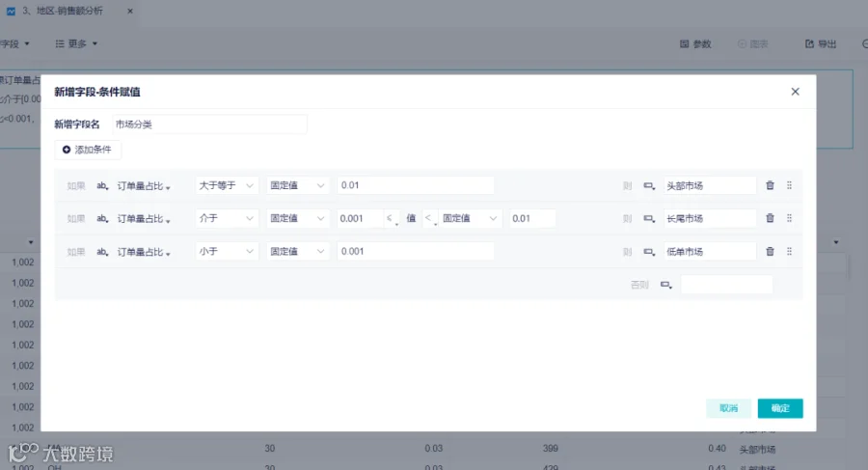Open the 大于等于 operator dropdown
This screenshot has height=470, width=868.
click(227, 185)
